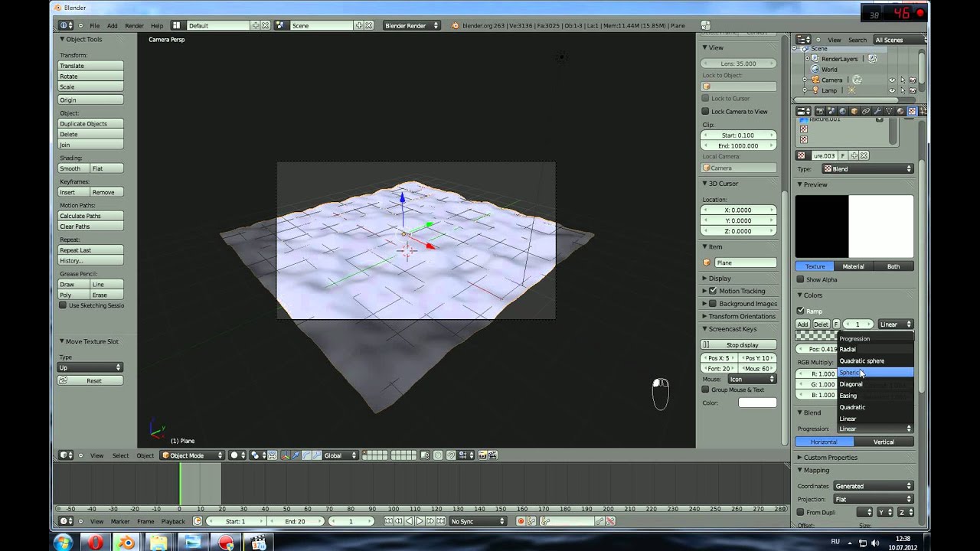The height and width of the screenshot is (551, 980).
Task: Click the OpenGL render image camera icon
Action: tap(482, 455)
